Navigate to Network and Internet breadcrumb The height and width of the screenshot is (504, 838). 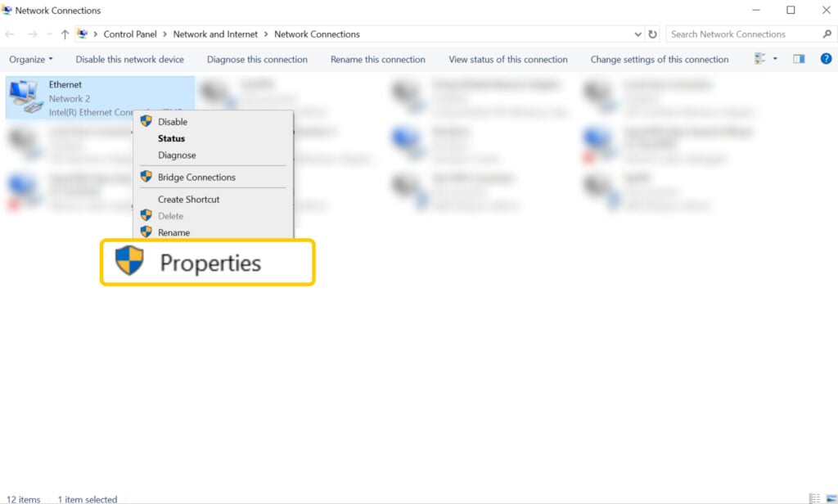(215, 34)
